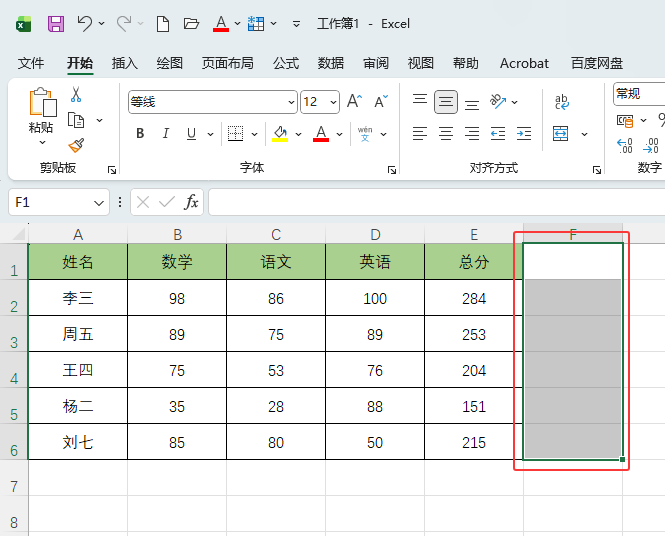Viewport: 665px width, 536px height.
Task: Switch to the 插入 tab
Action: point(125,63)
